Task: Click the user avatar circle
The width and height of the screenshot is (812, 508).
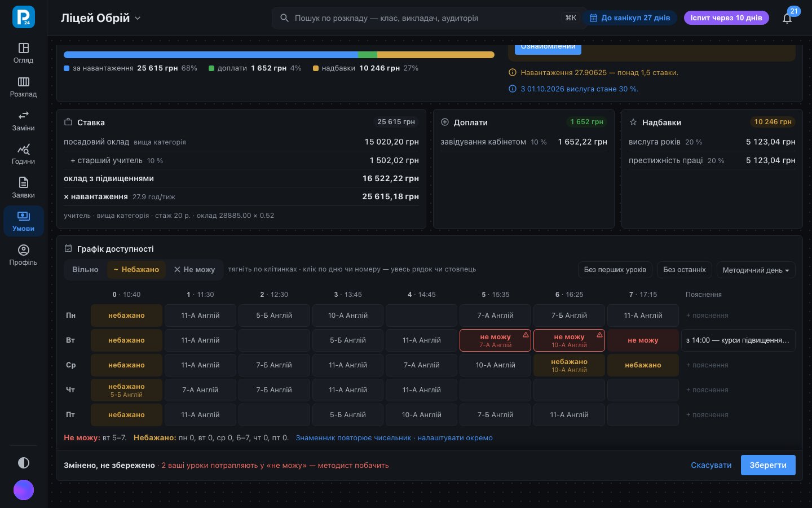Action: [24, 490]
